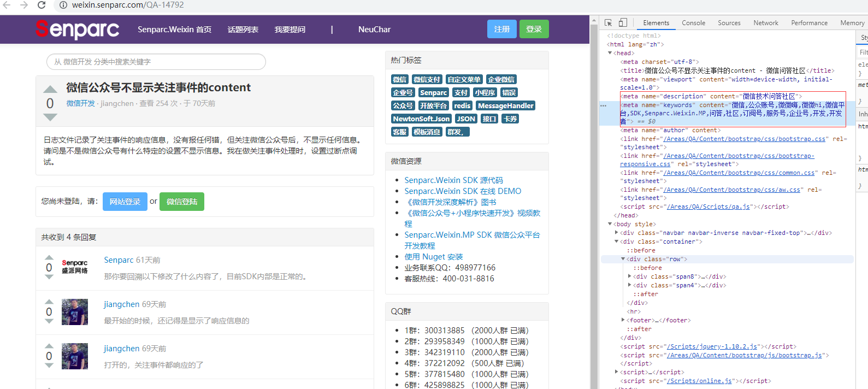
Task: Open the Network tab
Action: (x=766, y=23)
